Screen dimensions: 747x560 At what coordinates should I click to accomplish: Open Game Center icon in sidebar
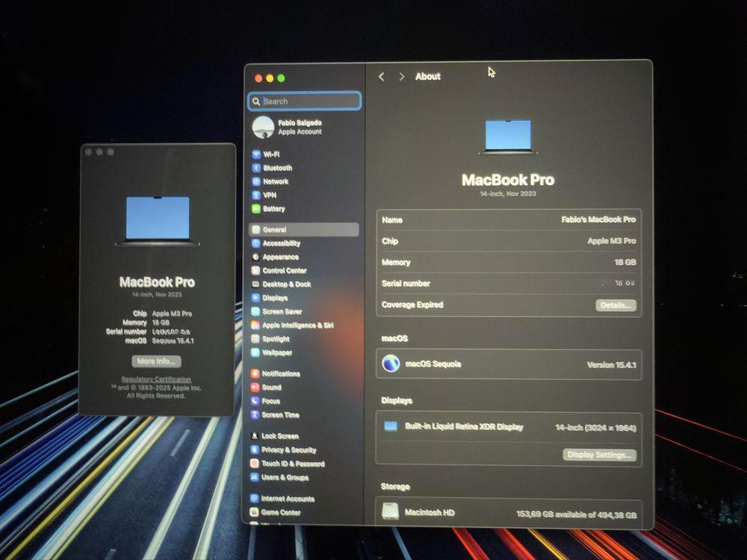coord(255,512)
